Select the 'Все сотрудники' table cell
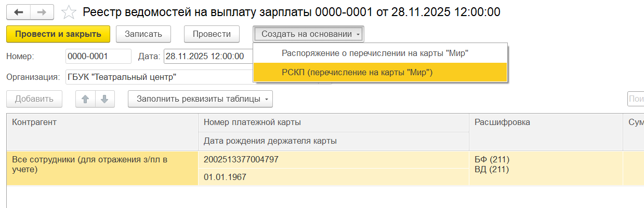 coord(102,164)
